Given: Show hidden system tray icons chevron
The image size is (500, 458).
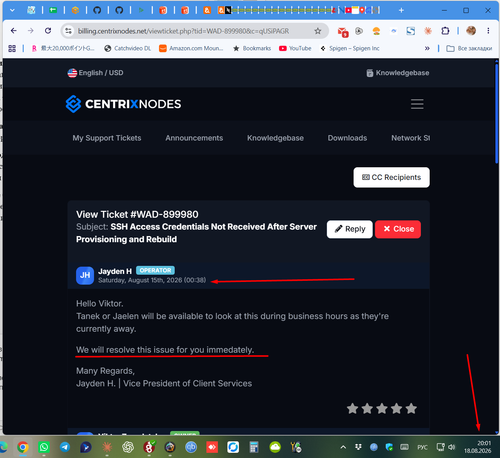Looking at the screenshot, I should (x=343, y=447).
